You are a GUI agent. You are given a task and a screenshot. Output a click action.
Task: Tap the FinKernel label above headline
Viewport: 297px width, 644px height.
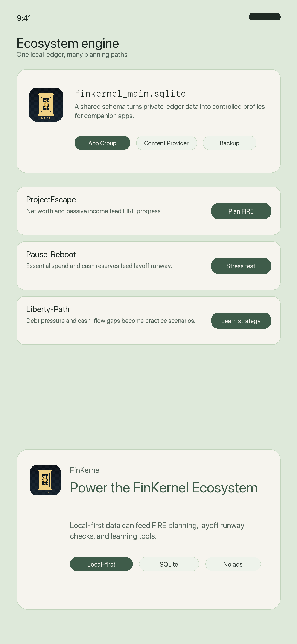point(85,470)
